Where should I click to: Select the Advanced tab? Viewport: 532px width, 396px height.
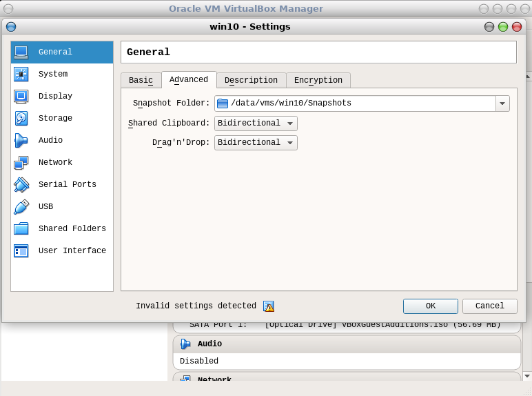(189, 79)
